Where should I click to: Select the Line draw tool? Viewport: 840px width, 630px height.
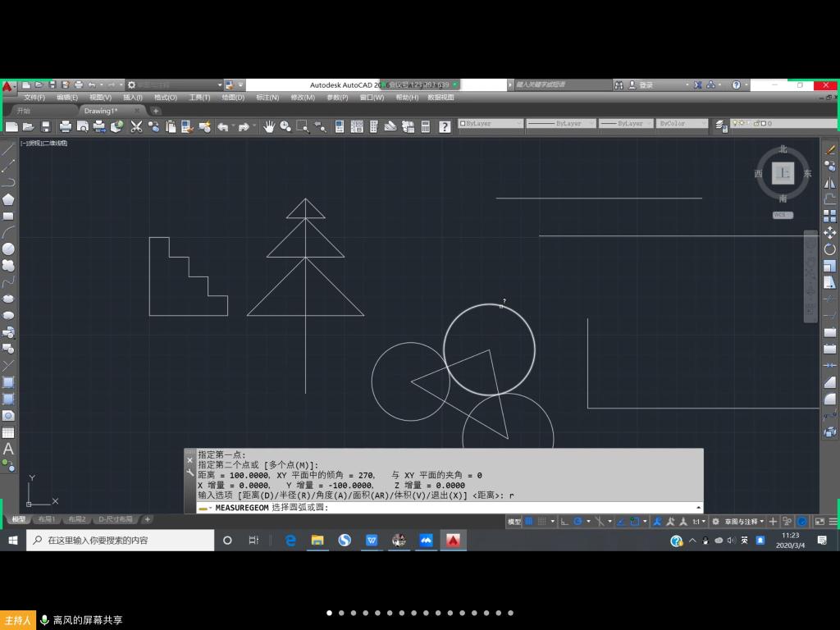(8, 148)
